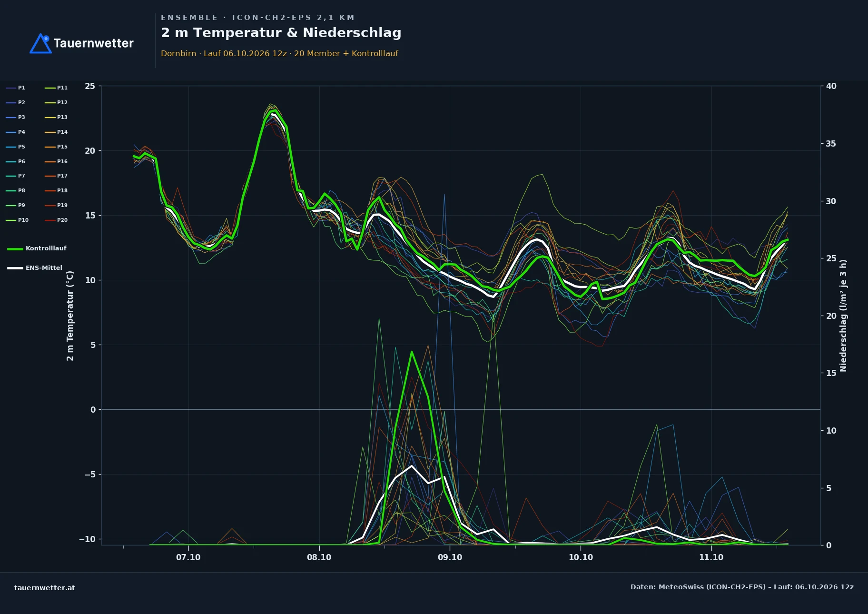Select the 09.10 date label
The height and width of the screenshot is (614, 868).
pos(450,557)
